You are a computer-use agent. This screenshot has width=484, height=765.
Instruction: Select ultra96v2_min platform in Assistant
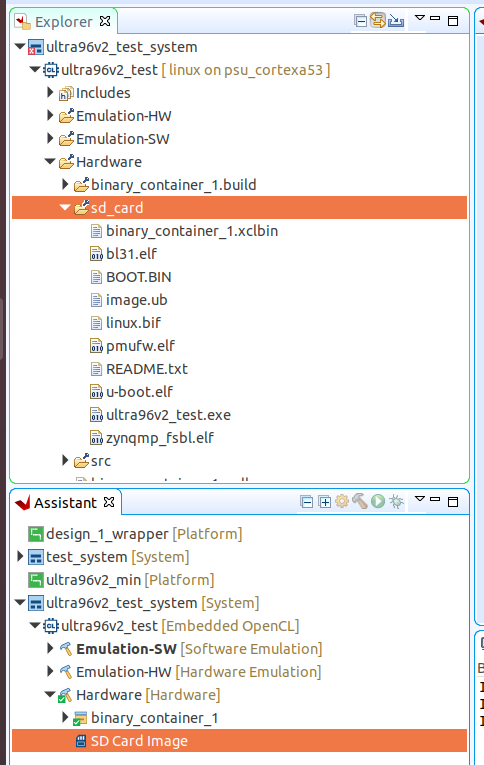[130, 580]
